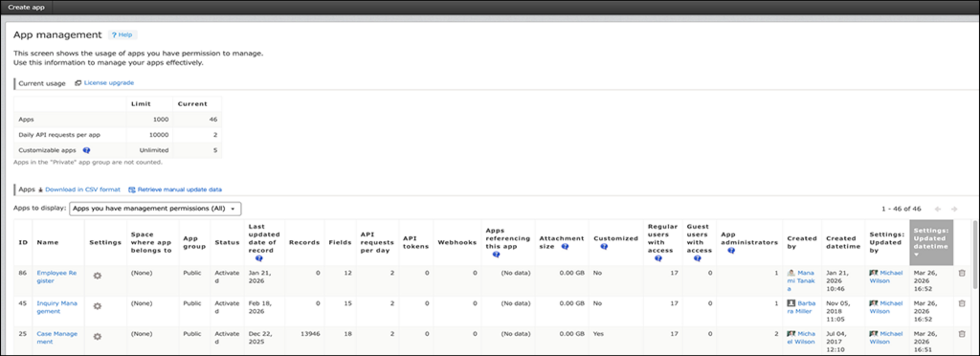The height and width of the screenshot is (356, 980).
Task: Show help icon under App administrators
Action: tap(730, 251)
